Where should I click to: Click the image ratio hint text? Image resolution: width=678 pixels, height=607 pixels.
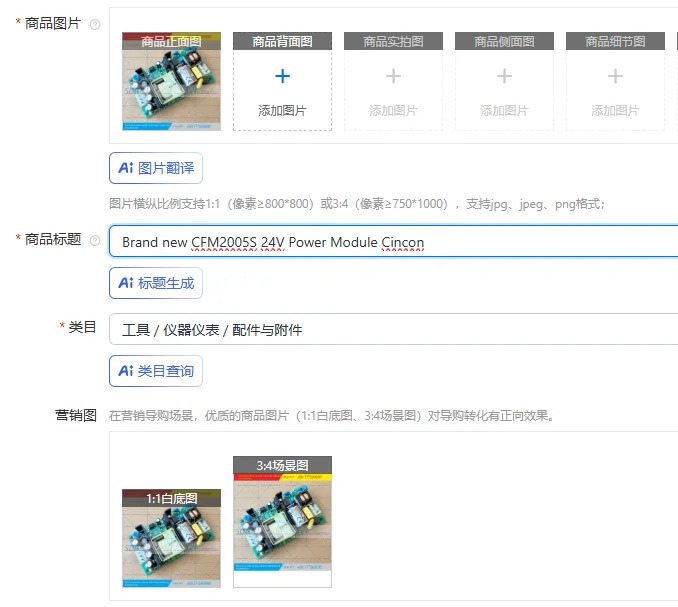coord(357,204)
